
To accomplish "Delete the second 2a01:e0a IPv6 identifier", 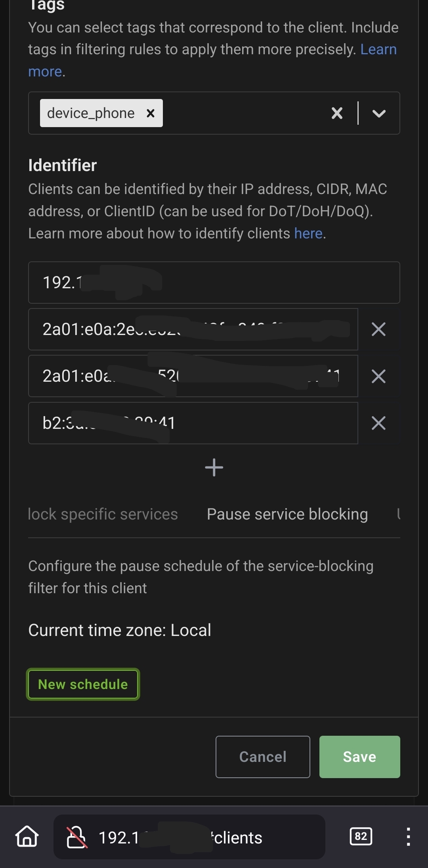I will (378, 376).
